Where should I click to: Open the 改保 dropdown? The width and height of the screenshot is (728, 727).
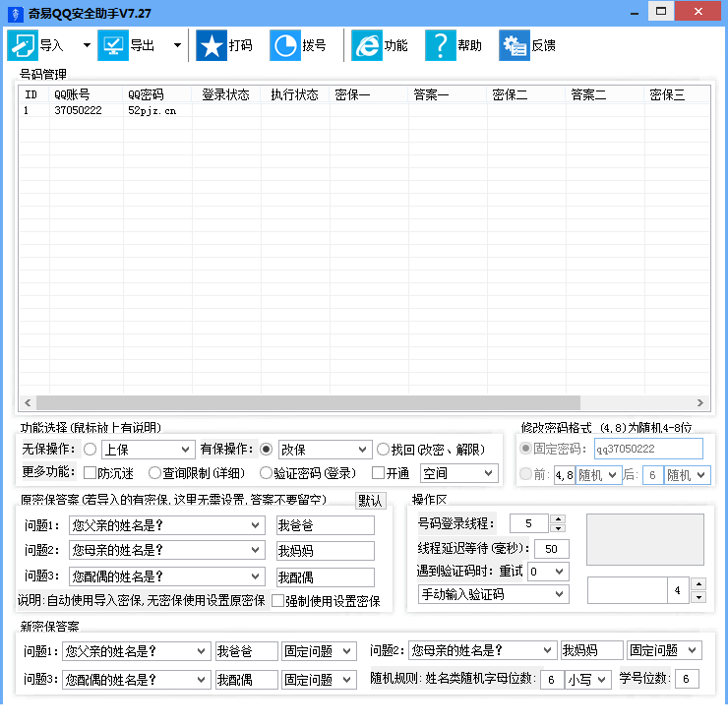325,450
